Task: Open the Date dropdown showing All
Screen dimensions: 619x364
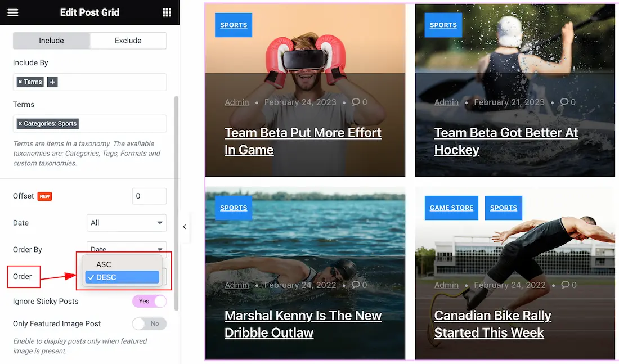Action: pos(126,223)
